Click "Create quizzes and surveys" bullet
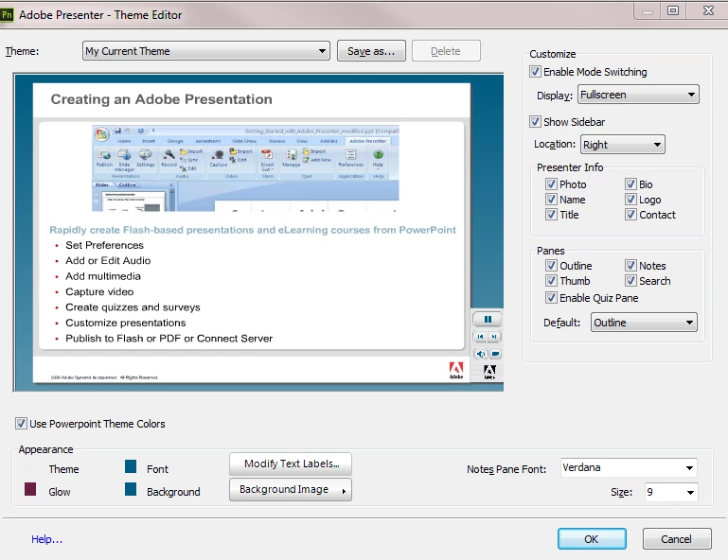The image size is (728, 560). (133, 307)
